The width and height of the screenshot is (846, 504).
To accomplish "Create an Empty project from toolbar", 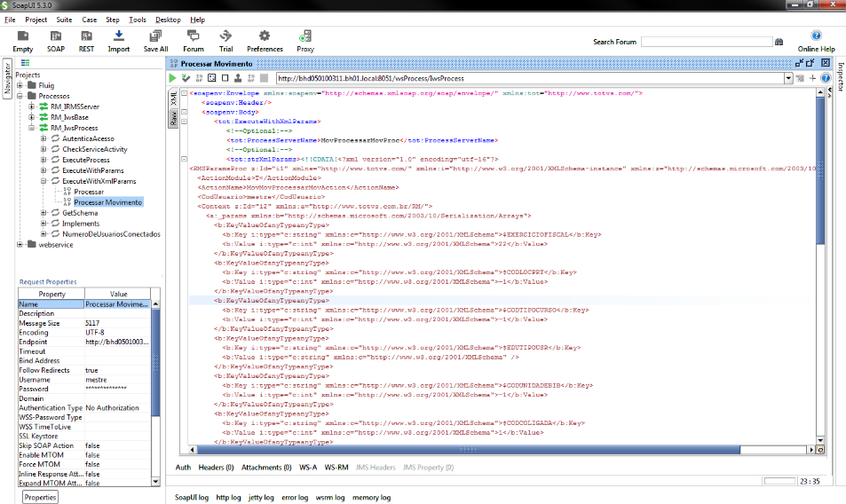I will coord(23,42).
